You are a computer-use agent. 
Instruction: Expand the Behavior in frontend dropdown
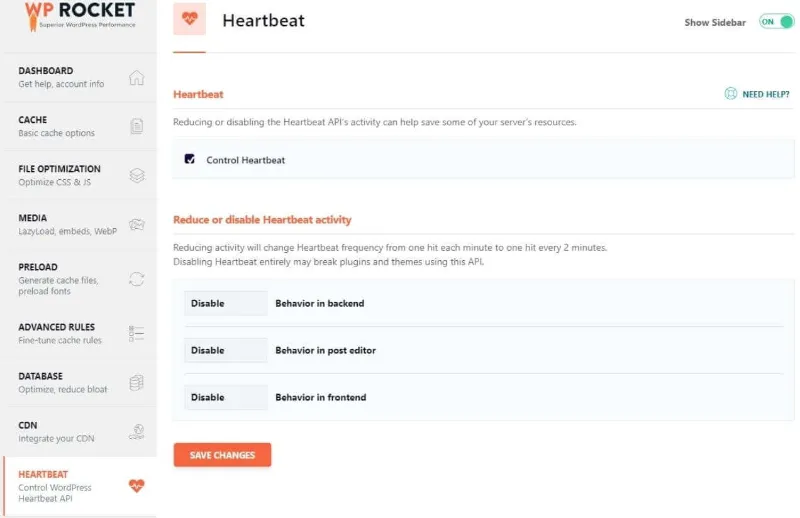(x=226, y=397)
